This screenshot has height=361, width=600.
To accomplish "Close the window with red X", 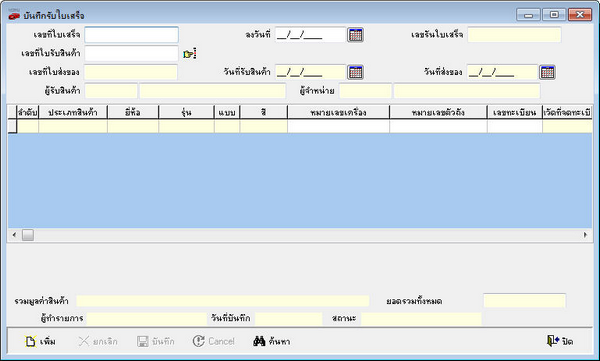I will click(x=580, y=15).
